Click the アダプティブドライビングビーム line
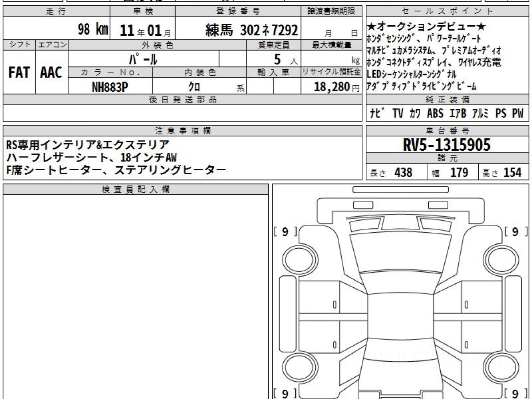This screenshot has height=399, width=532. (x=422, y=86)
